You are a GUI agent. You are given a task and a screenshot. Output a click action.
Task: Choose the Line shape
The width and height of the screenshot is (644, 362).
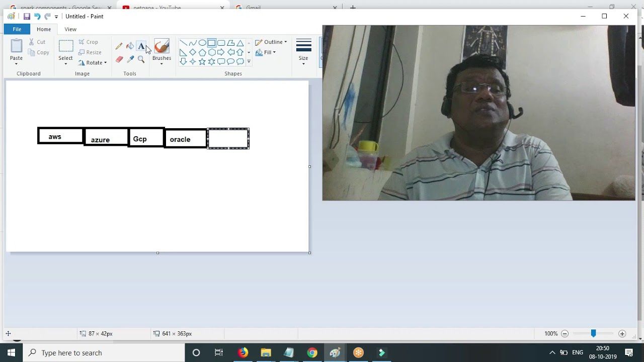coord(183,43)
